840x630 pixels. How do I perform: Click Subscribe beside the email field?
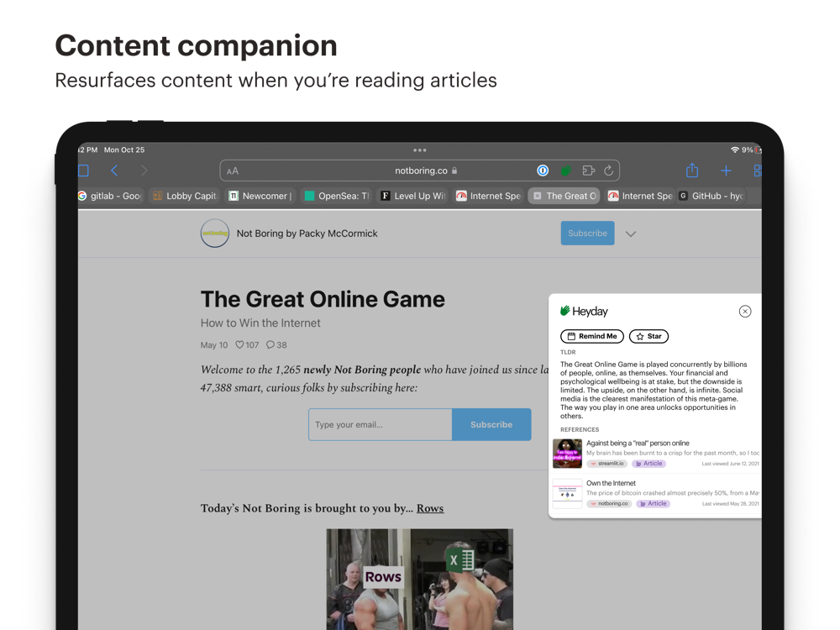pos(491,424)
